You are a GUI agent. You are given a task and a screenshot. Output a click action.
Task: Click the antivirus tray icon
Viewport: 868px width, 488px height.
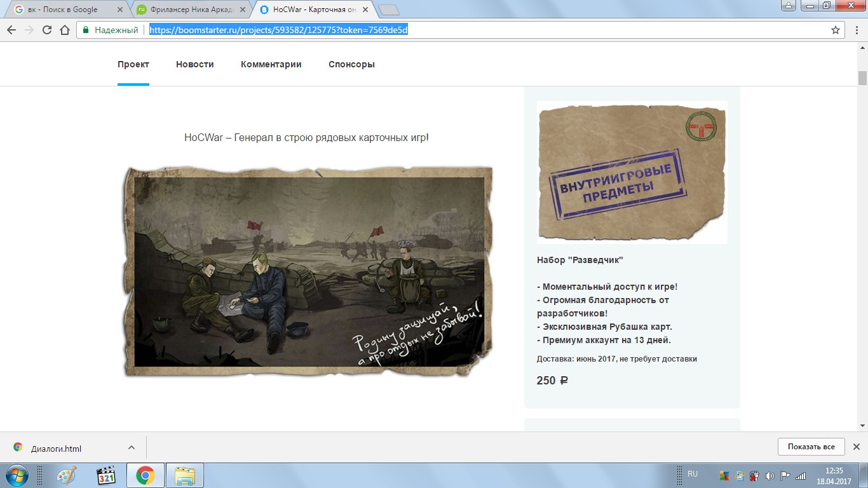(x=724, y=475)
